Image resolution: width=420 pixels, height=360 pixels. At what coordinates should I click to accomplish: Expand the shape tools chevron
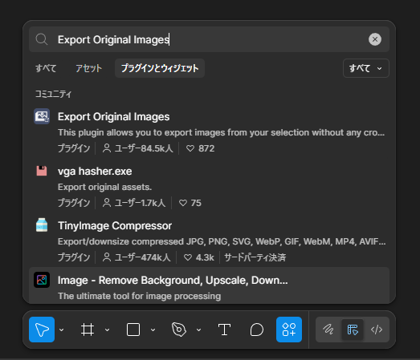coord(153,330)
